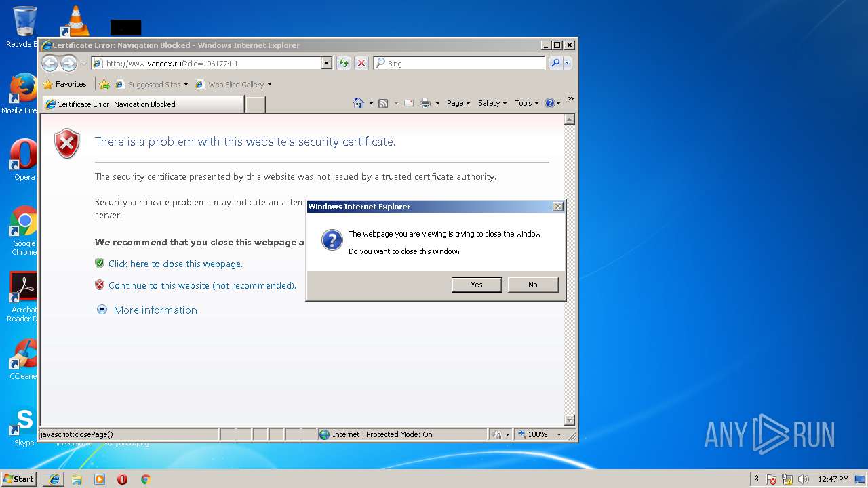
Task: Click the page scrollbar down arrow
Action: 570,420
